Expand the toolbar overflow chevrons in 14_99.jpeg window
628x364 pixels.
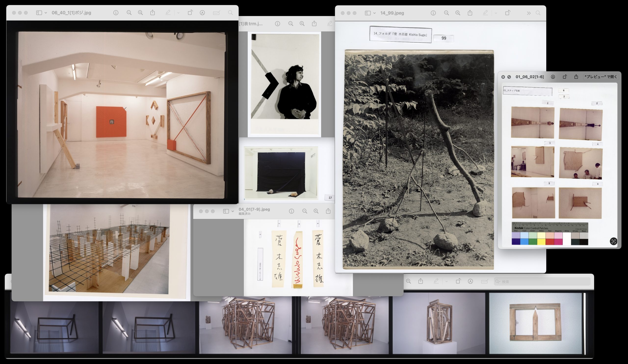529,13
